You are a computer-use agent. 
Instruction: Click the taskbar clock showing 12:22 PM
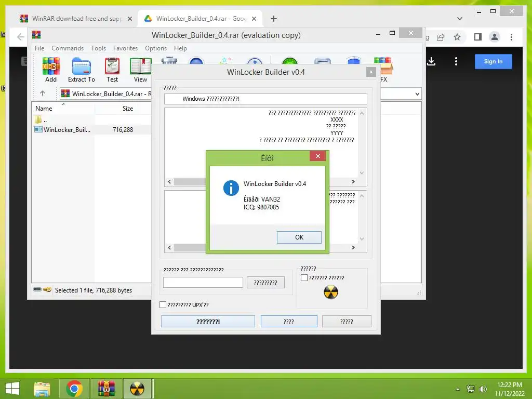(x=509, y=389)
